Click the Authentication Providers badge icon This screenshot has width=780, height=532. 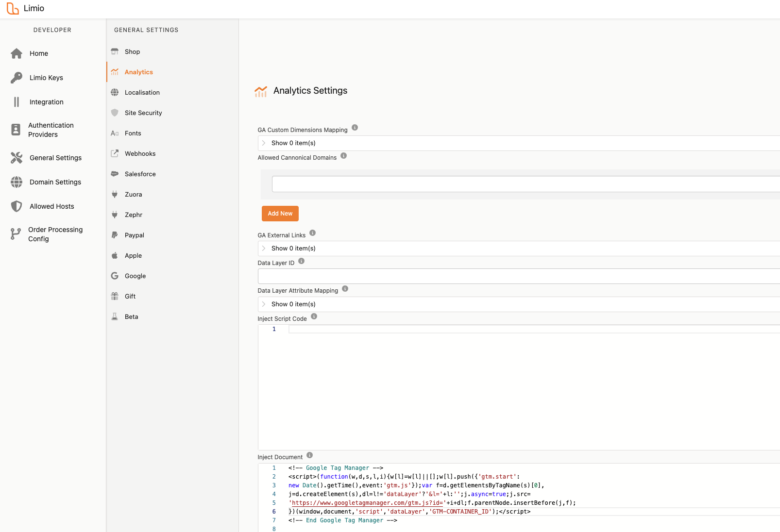click(16, 130)
